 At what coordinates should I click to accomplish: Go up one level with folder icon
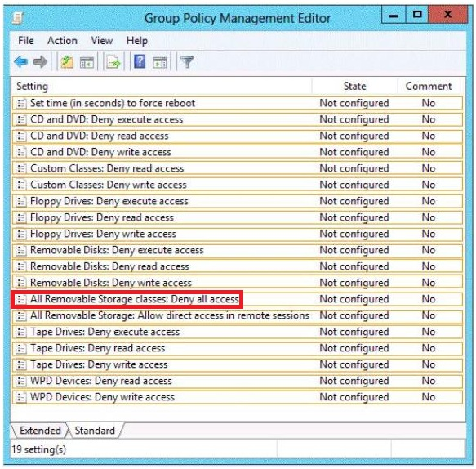68,62
